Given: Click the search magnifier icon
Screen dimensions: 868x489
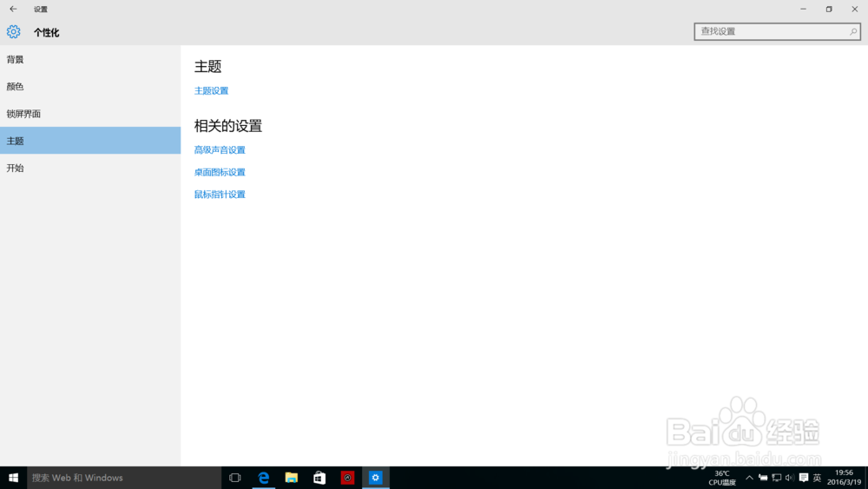Looking at the screenshot, I should (853, 31).
